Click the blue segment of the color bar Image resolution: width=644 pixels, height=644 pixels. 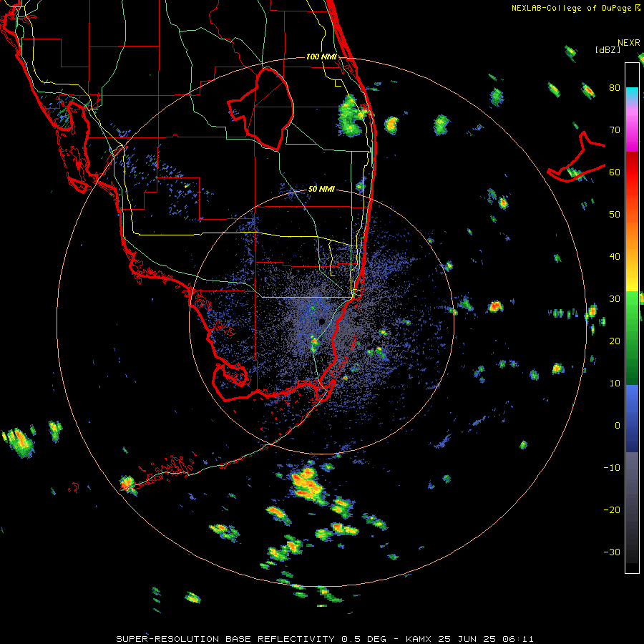pyautogui.click(x=632, y=418)
